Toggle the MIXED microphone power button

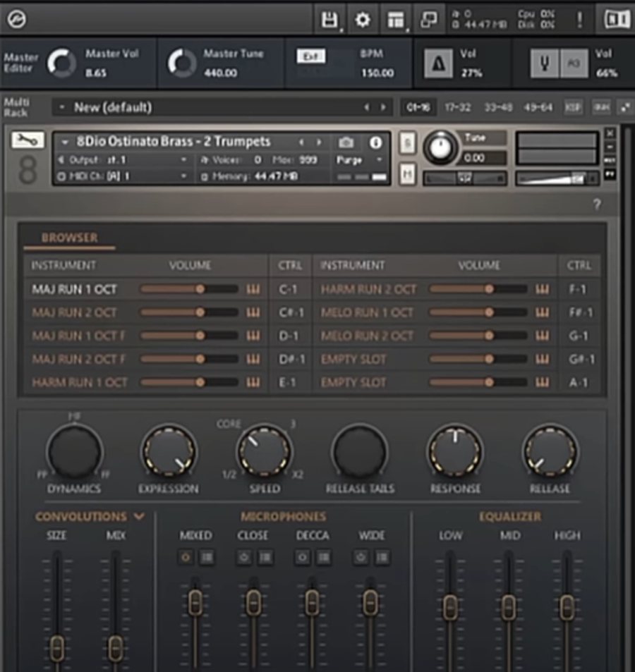coord(186,558)
